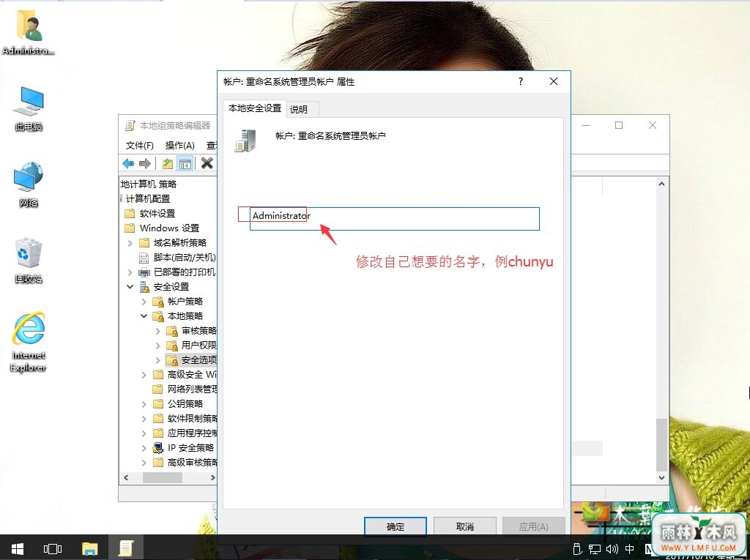Toggle the show/hide console tree toolbar icon

tap(185, 163)
